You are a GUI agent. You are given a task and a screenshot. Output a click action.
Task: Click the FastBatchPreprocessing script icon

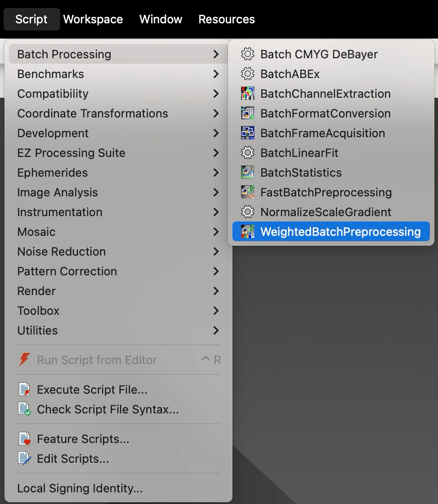click(247, 192)
